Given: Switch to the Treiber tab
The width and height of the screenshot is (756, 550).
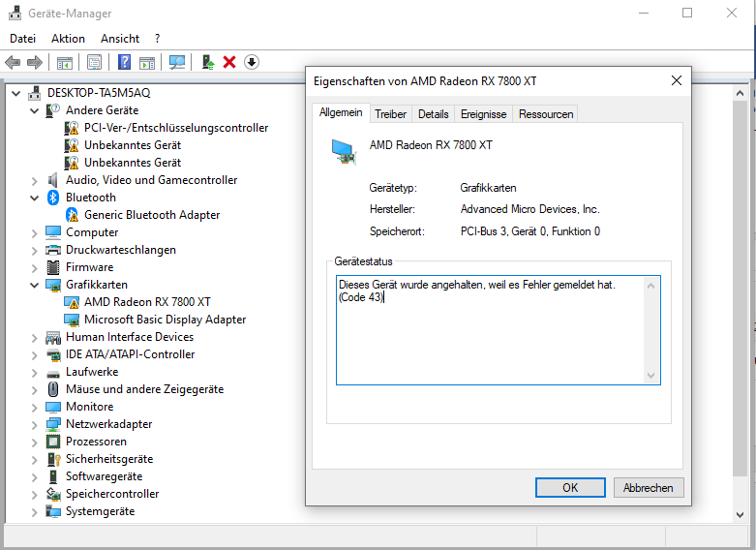Looking at the screenshot, I should 390,114.
